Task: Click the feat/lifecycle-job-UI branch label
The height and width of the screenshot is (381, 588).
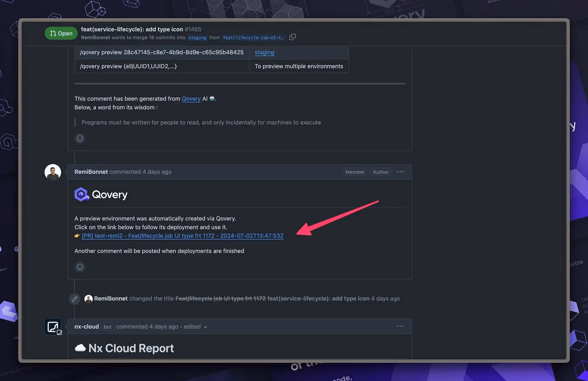Action: (x=253, y=37)
